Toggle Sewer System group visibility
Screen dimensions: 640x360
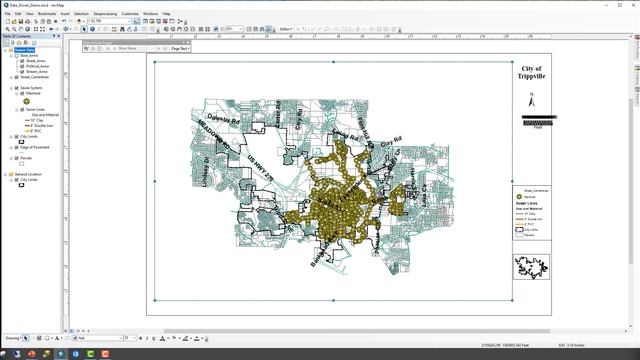click(17, 88)
